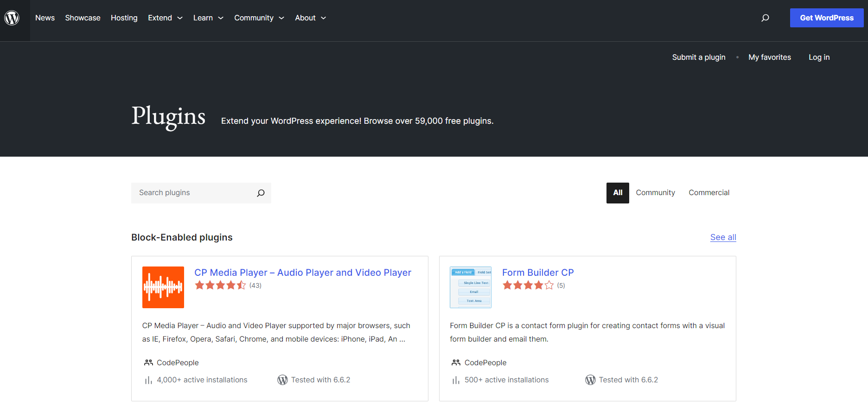Click CodePeople author under Form Builder CP

[x=485, y=363]
